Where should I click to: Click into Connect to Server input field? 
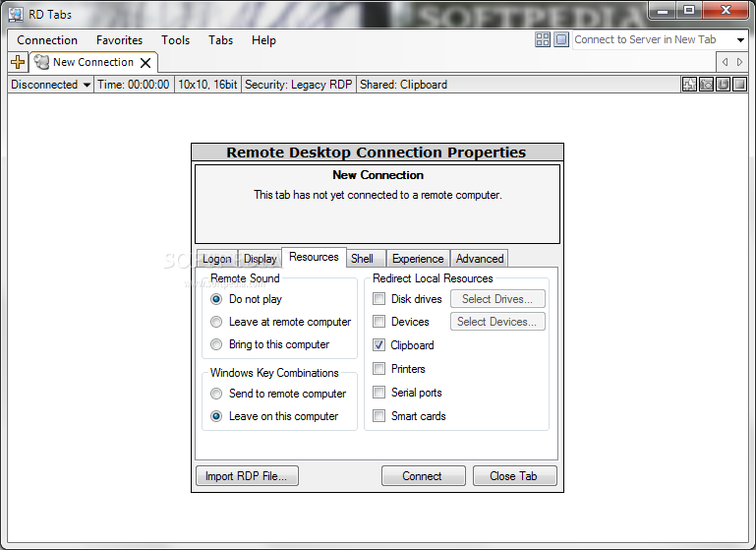click(x=653, y=40)
